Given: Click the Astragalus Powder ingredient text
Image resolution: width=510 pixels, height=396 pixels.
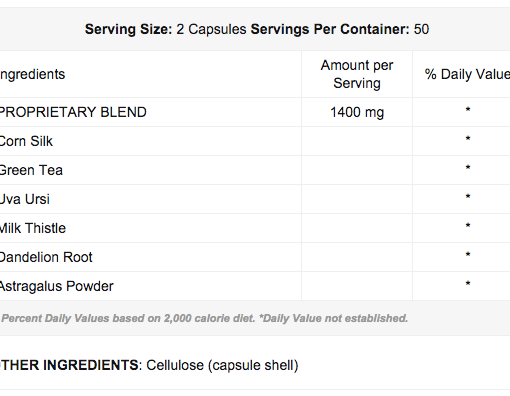Looking at the screenshot, I should pyautogui.click(x=56, y=286).
